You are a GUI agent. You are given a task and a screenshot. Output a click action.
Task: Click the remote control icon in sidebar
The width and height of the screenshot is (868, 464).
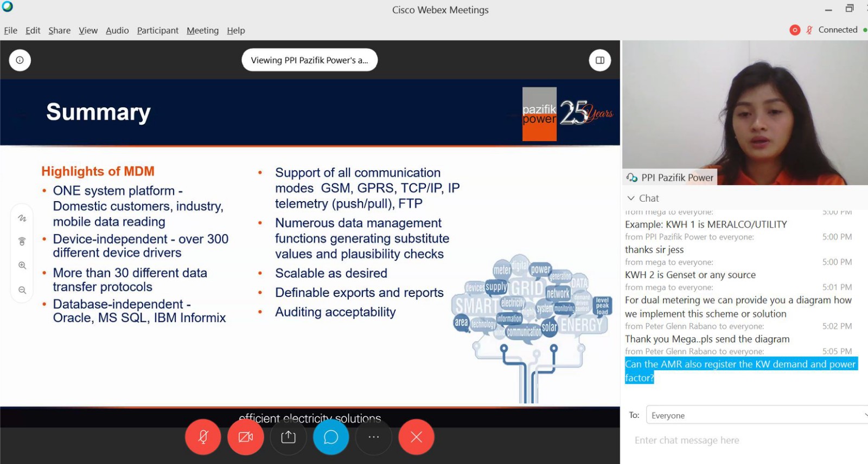(22, 242)
